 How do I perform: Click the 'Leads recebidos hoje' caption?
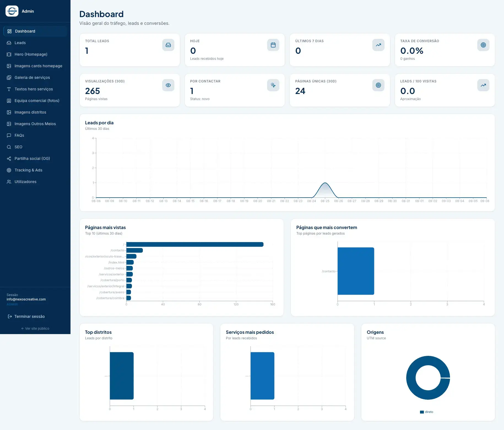207,59
